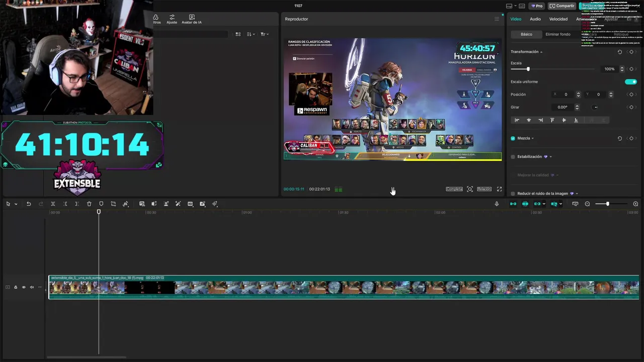Screen dimensions: 644x362
Task: Toggle main track magnet snapping
Action: click(x=513, y=204)
